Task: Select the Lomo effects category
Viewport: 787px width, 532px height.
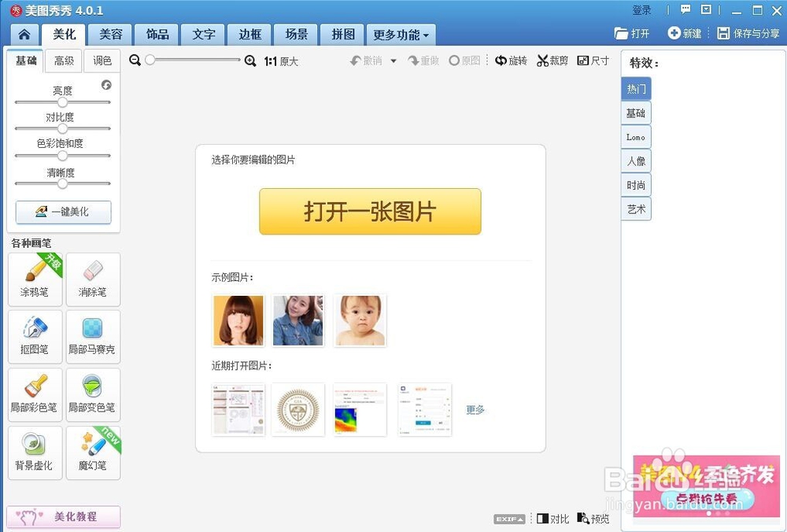Action: (x=636, y=137)
